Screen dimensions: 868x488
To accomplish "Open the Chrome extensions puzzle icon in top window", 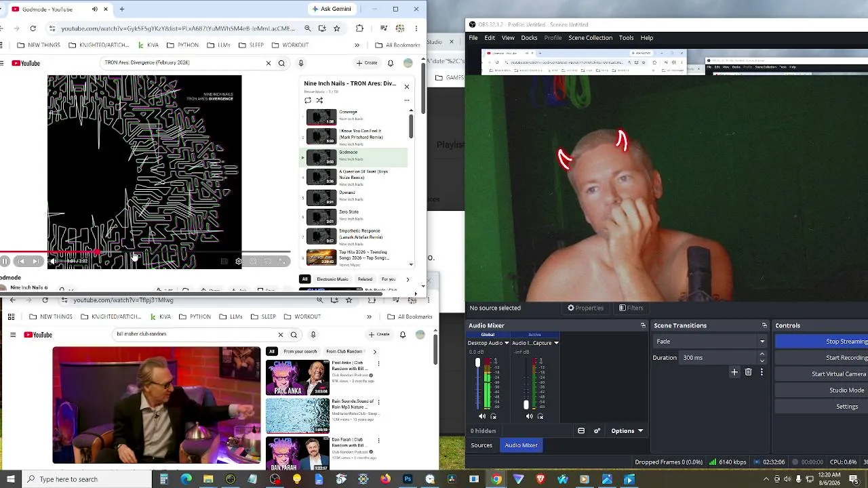I will click(x=359, y=28).
